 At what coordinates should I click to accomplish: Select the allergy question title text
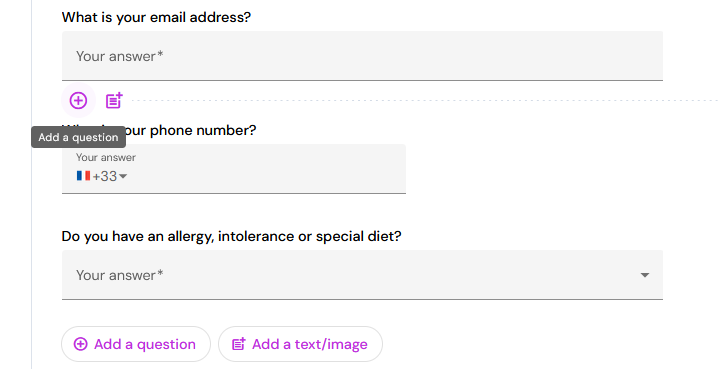pyautogui.click(x=231, y=236)
